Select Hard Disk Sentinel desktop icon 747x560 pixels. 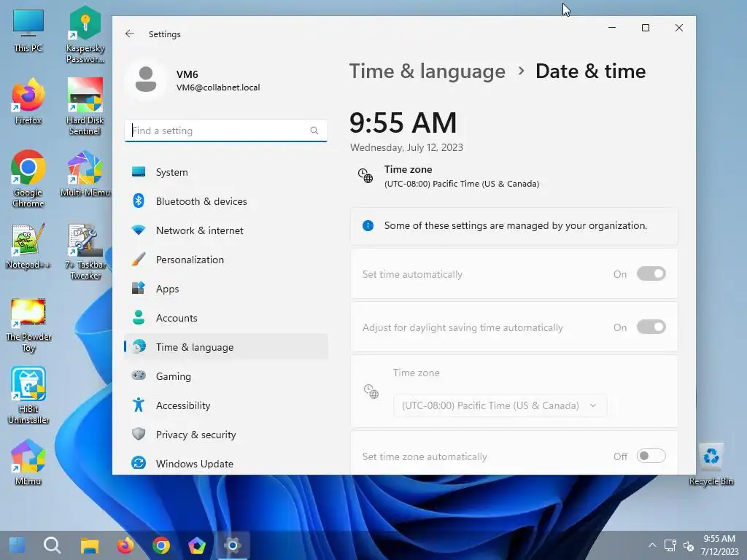pos(85,106)
